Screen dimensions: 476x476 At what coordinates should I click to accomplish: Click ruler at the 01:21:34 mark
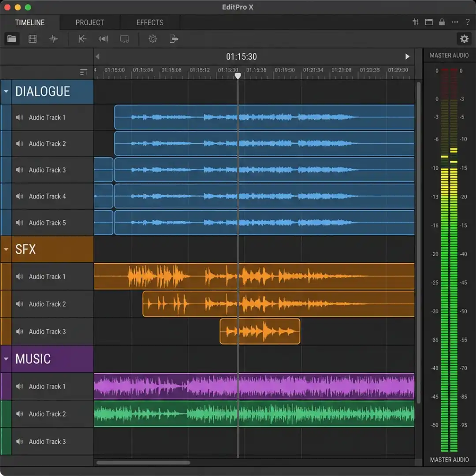pyautogui.click(x=313, y=70)
